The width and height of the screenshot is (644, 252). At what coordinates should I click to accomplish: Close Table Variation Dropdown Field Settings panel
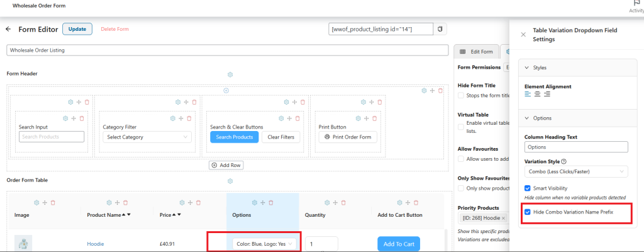(x=523, y=35)
